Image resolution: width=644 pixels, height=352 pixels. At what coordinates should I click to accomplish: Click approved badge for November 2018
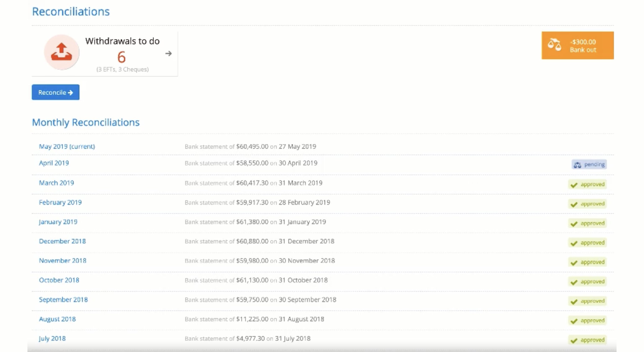(587, 262)
